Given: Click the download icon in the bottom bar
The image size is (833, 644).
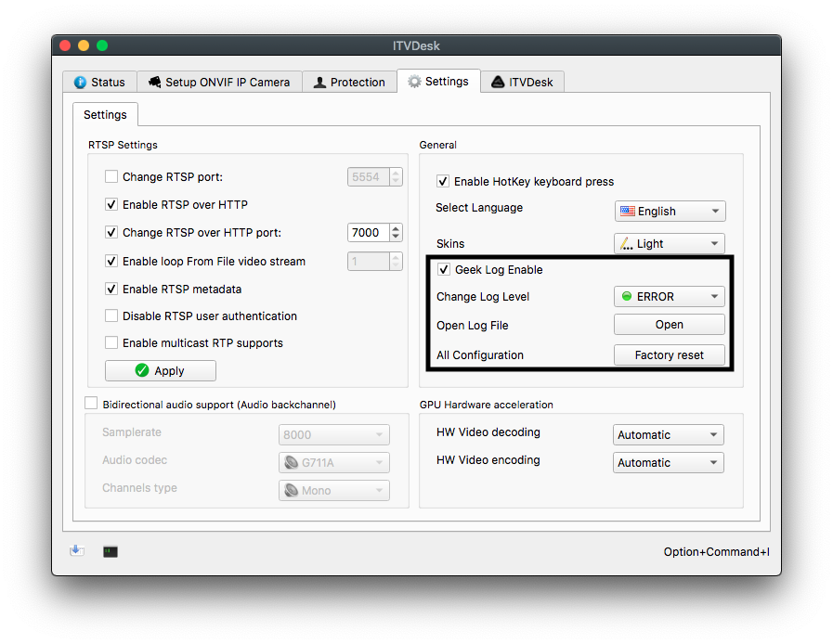Looking at the screenshot, I should pyautogui.click(x=77, y=551).
